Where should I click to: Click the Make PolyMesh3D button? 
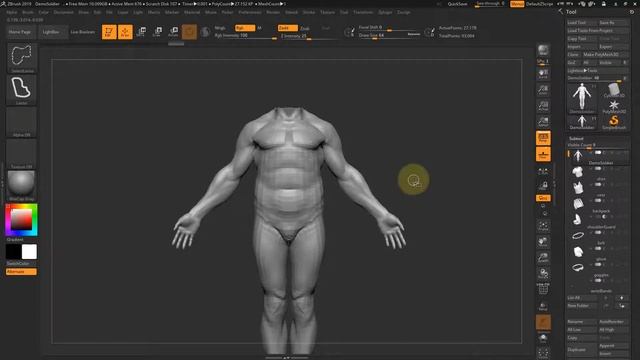pos(606,54)
